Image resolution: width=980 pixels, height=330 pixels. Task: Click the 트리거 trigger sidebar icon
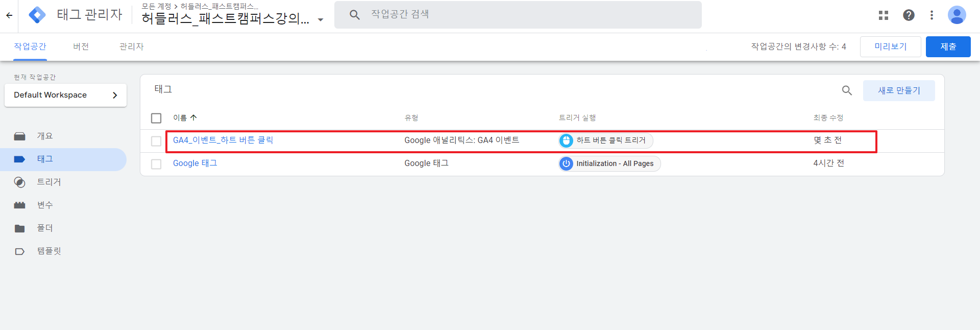point(20,182)
